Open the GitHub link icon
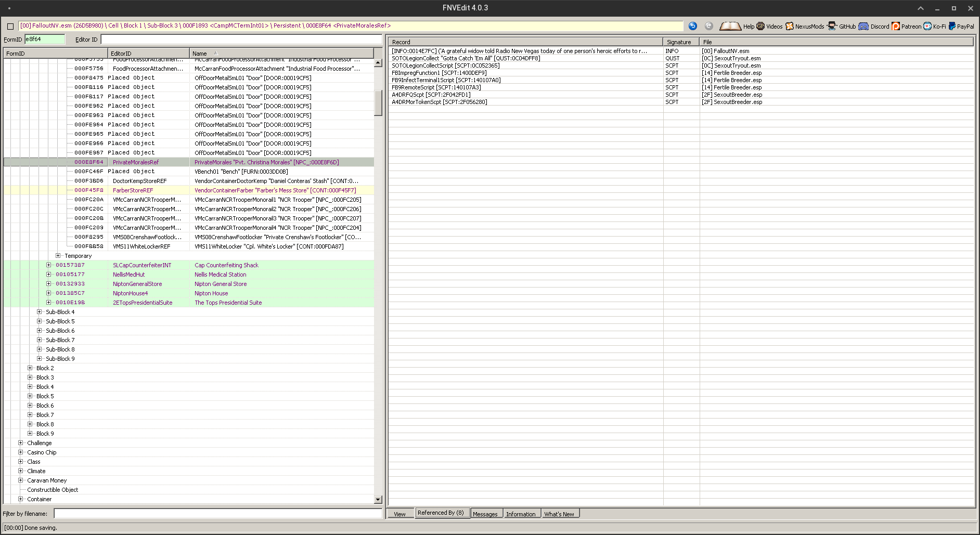Viewport: 980px width, 535px height. coord(832,26)
